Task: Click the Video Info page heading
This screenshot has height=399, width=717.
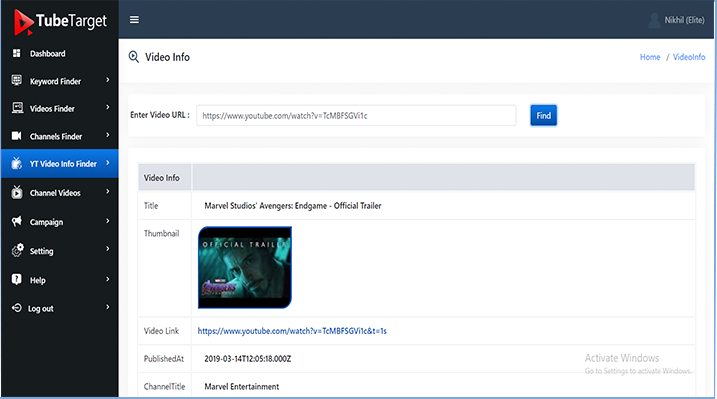Action: pyautogui.click(x=167, y=57)
